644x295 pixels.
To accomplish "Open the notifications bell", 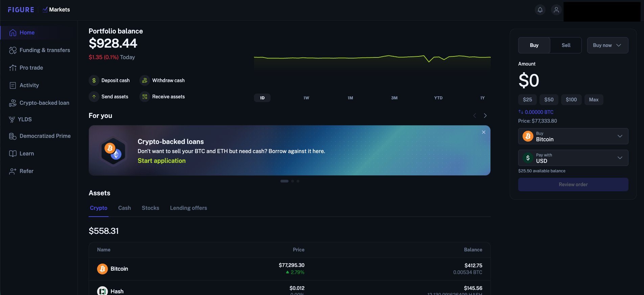I will 540,10.
